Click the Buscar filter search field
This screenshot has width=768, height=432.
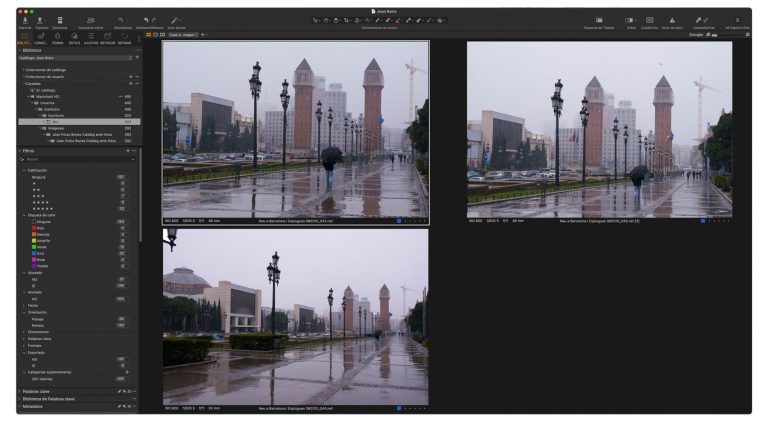click(x=78, y=160)
